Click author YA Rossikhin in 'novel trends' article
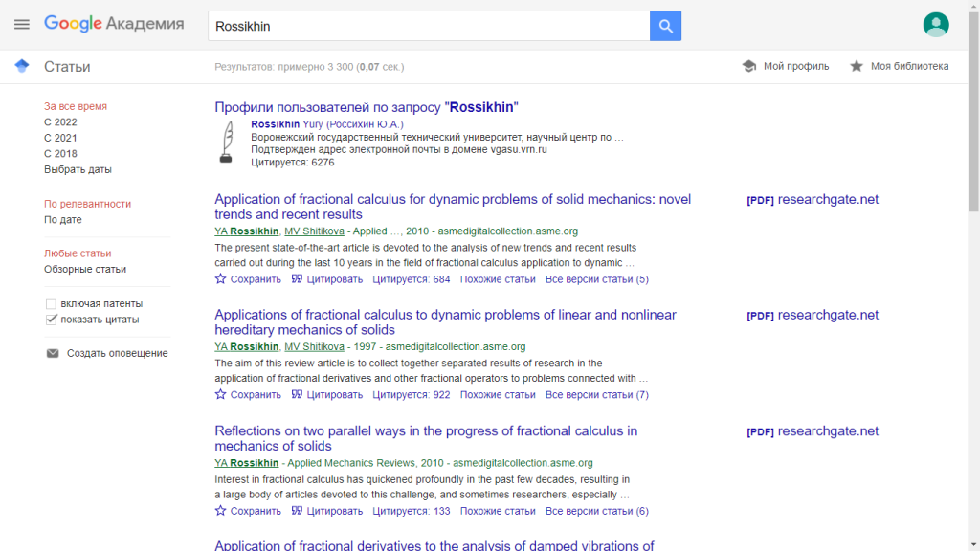Image resolution: width=980 pixels, height=551 pixels. click(x=246, y=231)
